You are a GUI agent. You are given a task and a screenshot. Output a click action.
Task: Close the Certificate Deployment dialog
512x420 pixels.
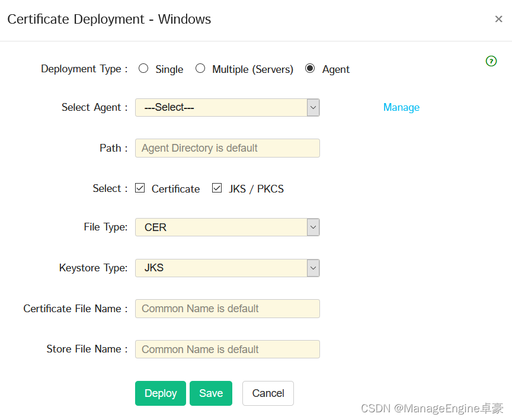[x=498, y=19]
